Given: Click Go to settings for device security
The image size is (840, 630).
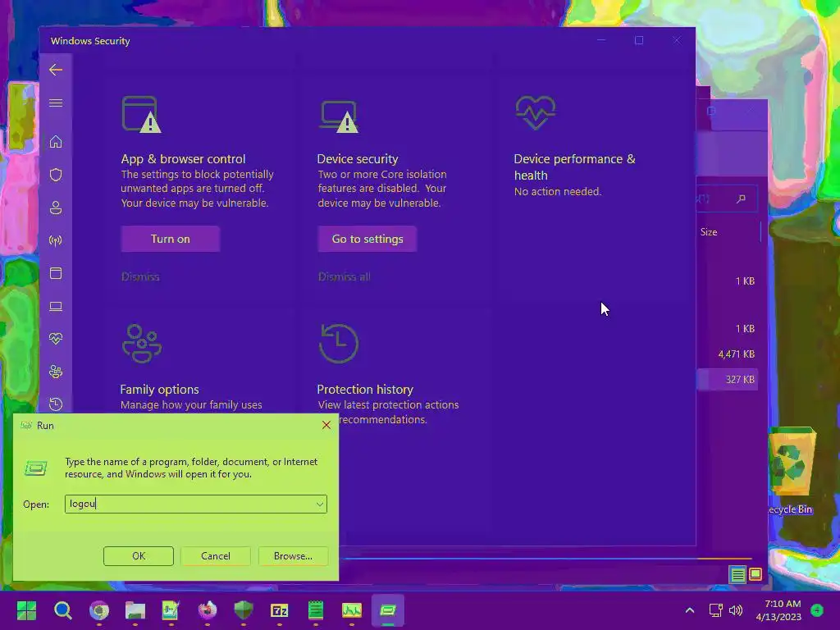Looking at the screenshot, I should [x=367, y=239].
